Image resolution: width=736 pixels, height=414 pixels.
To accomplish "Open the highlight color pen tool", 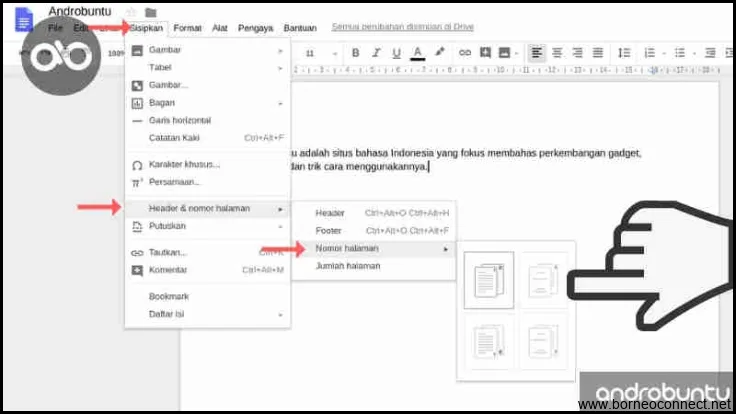I will tap(439, 53).
